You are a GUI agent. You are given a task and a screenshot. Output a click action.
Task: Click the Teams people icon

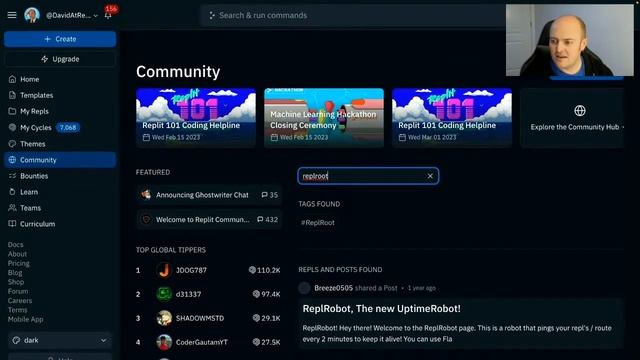(x=12, y=208)
